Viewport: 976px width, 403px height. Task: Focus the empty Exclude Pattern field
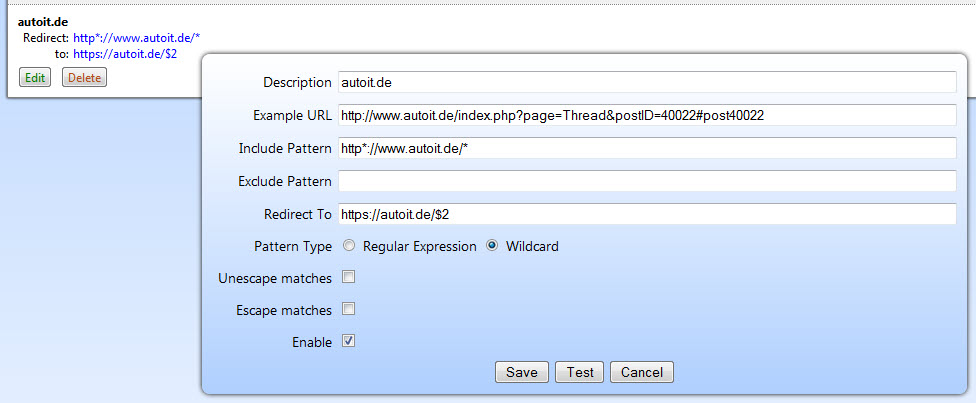647,181
